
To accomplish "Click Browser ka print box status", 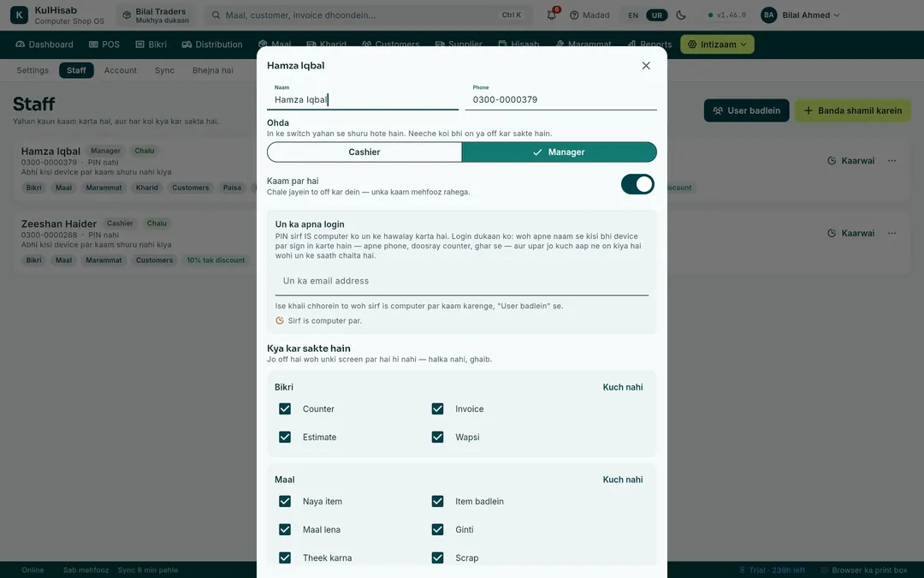I will [x=864, y=569].
